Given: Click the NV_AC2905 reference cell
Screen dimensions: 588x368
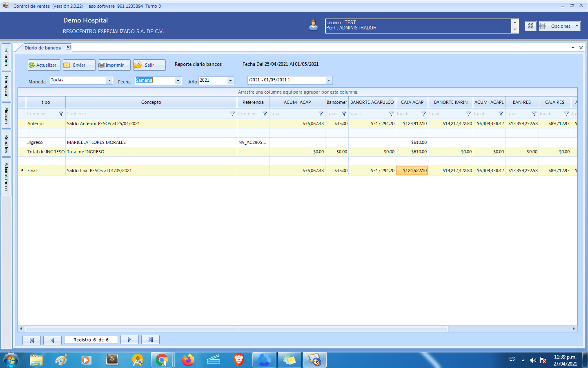Looking at the screenshot, I should coord(253,142).
